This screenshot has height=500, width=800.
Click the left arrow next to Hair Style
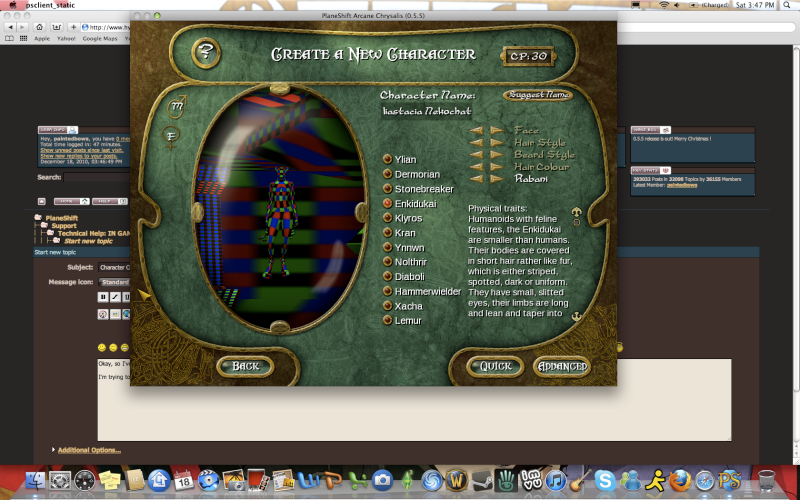(477, 142)
